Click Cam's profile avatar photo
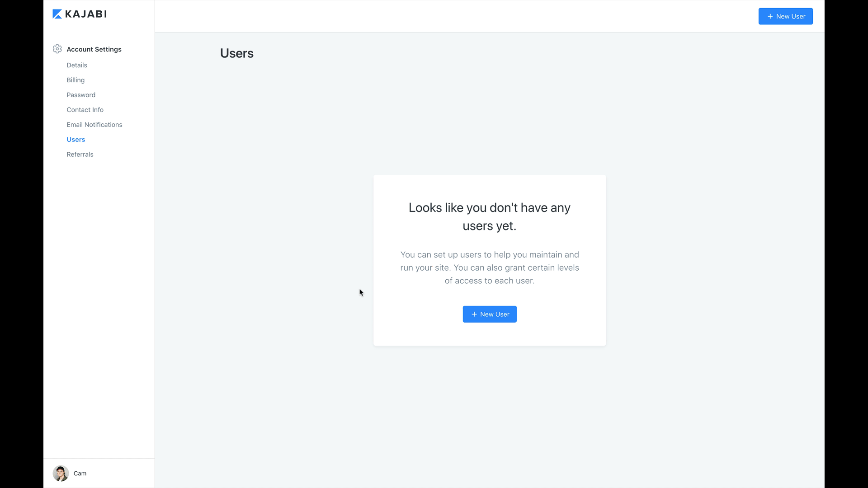The height and width of the screenshot is (488, 868). [x=61, y=473]
